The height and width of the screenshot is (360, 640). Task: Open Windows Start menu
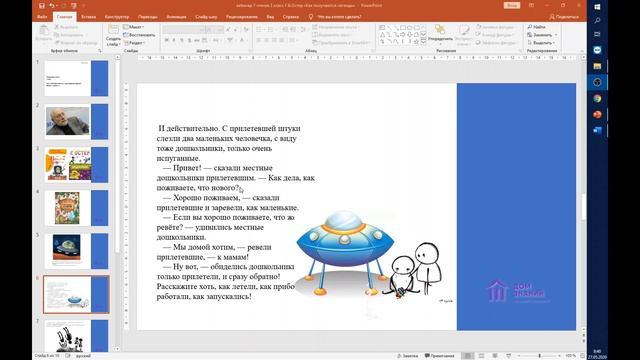[x=597, y=7]
